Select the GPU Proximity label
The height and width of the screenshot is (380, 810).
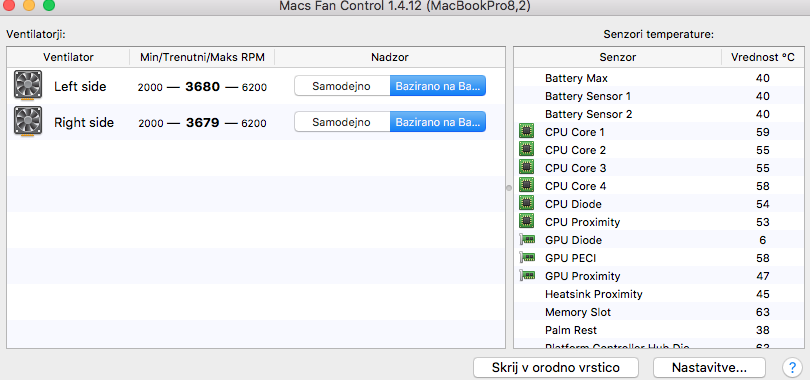(x=583, y=276)
